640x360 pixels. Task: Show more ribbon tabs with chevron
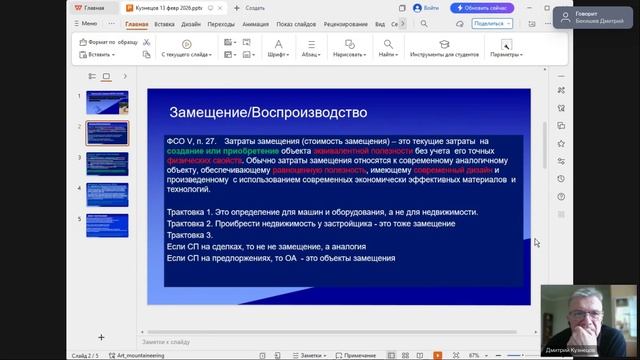403,24
